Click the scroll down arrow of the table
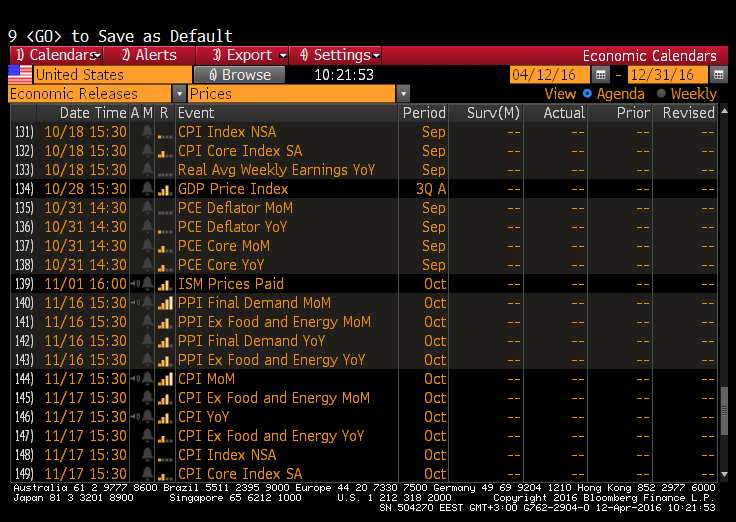 coord(724,474)
